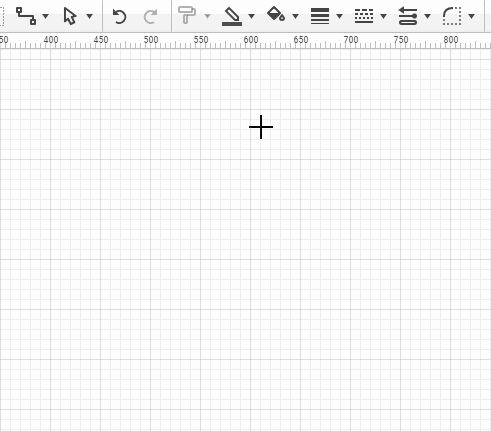Expand the Pointer tool dropdown arrow
Viewport: 491px width, 431px height.
(x=89, y=16)
